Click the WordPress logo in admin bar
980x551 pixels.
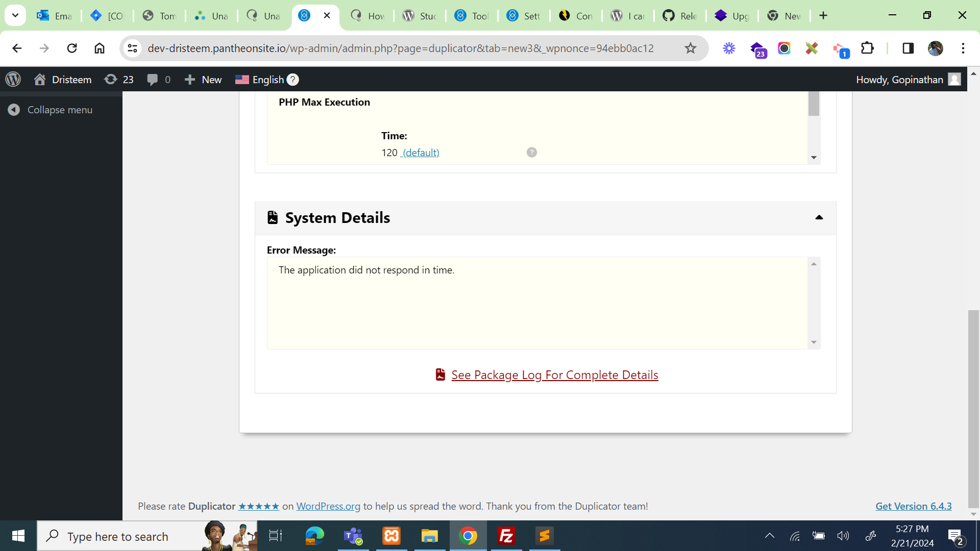coord(13,79)
